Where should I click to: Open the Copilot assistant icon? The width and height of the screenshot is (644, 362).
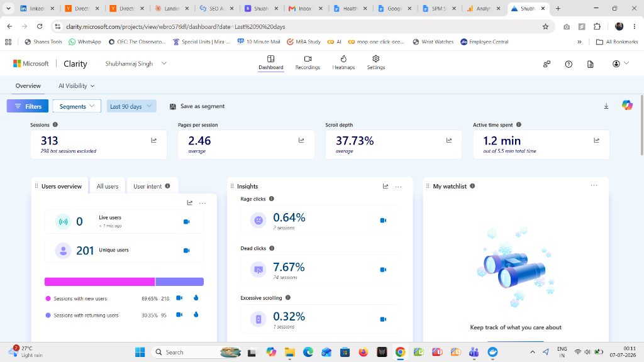(627, 105)
